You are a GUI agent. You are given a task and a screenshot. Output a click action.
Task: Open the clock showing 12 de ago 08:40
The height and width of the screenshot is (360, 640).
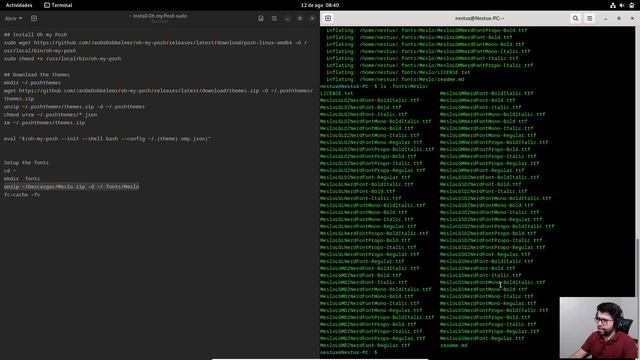point(320,5)
